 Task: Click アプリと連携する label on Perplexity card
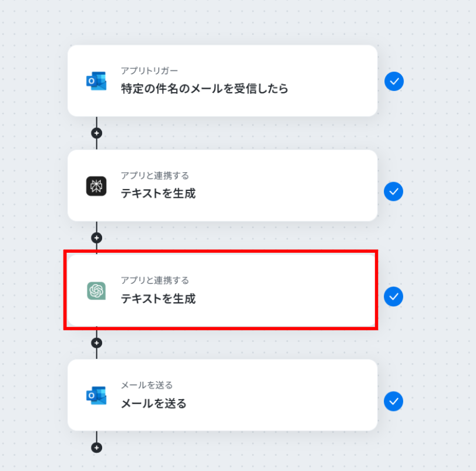tap(155, 176)
